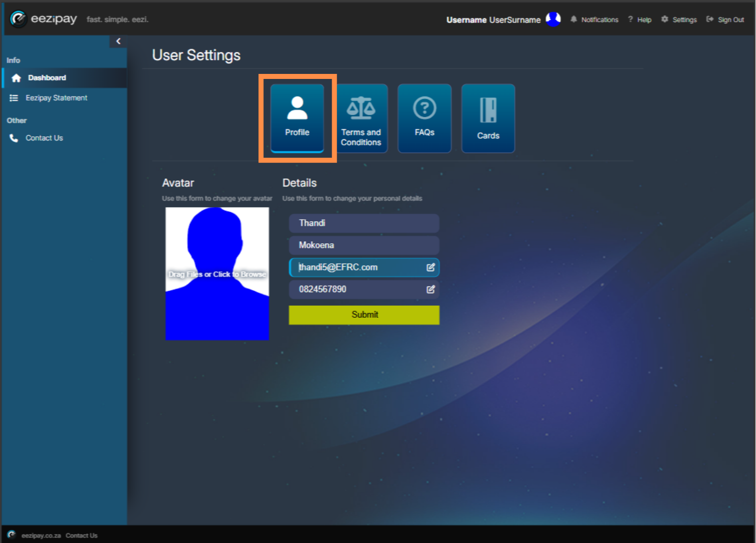Open Settings gear in top bar
The image size is (756, 543).
pos(679,20)
